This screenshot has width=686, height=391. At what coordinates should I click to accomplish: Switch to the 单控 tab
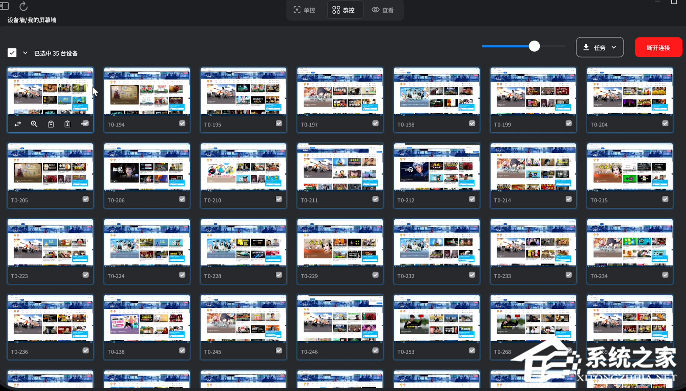pos(304,10)
